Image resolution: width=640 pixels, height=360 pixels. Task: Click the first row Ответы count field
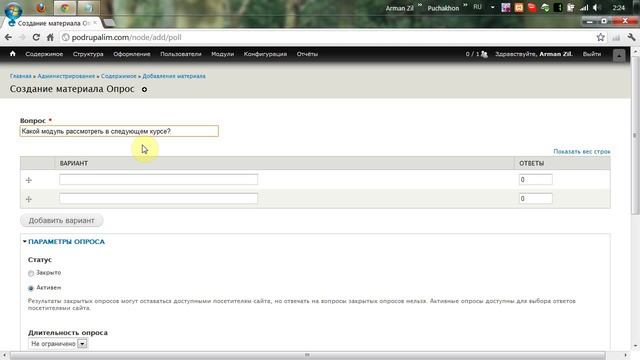tap(536, 179)
